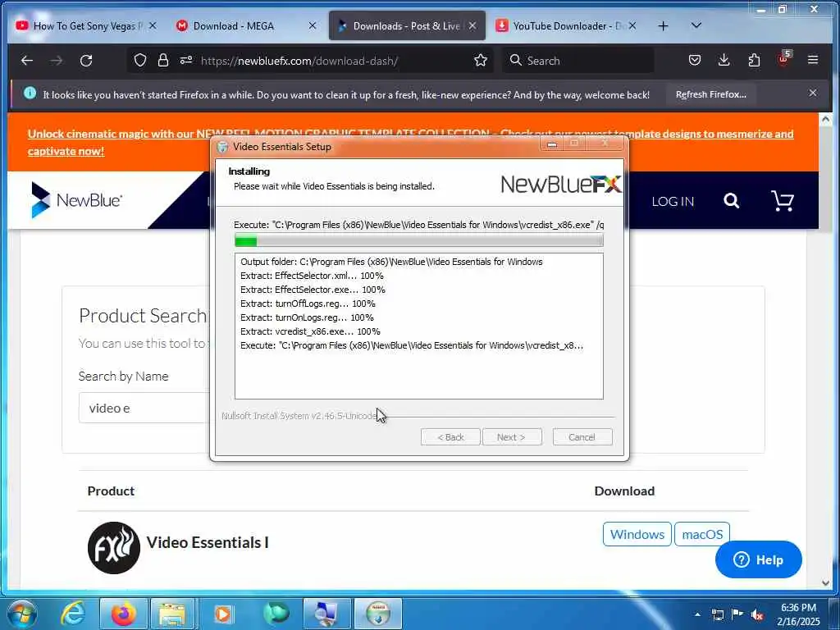Open the site padlock information icon

click(x=163, y=61)
